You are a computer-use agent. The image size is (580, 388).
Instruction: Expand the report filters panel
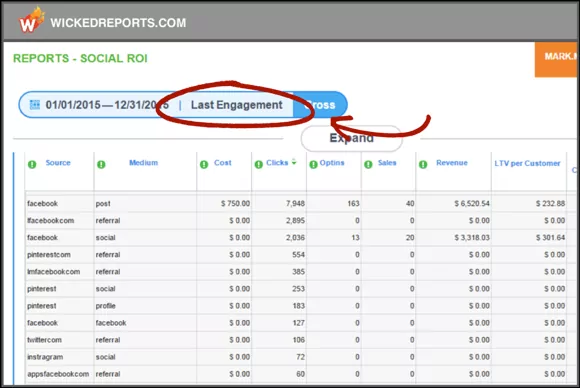coord(351,138)
